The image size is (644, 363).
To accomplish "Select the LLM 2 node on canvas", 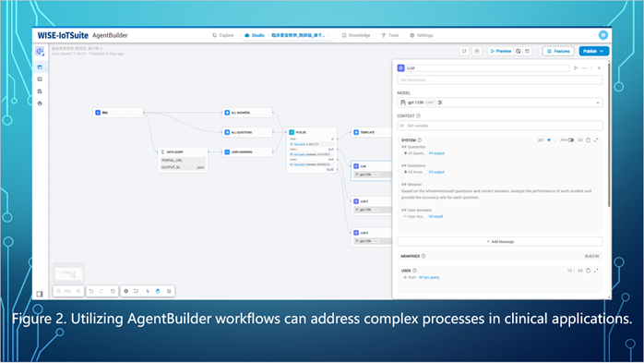I will point(372,206).
